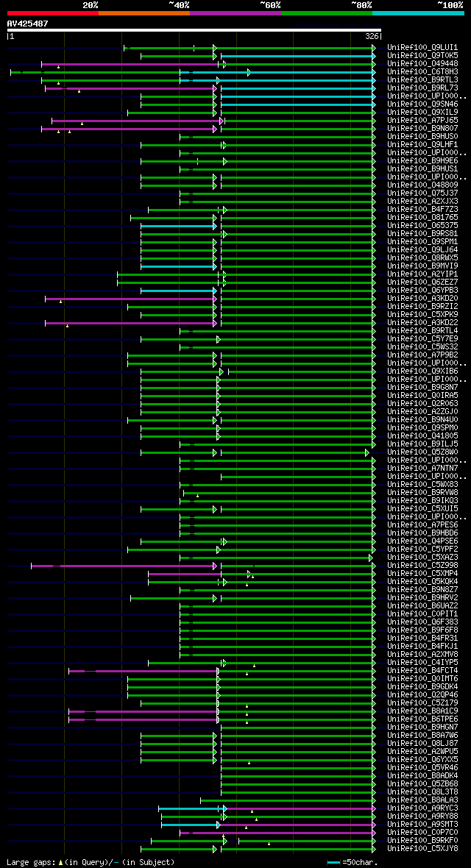The width and height of the screenshot is (471, 868).
Task: Select hit UniRef100_B9N807
Action: [x=422, y=129]
